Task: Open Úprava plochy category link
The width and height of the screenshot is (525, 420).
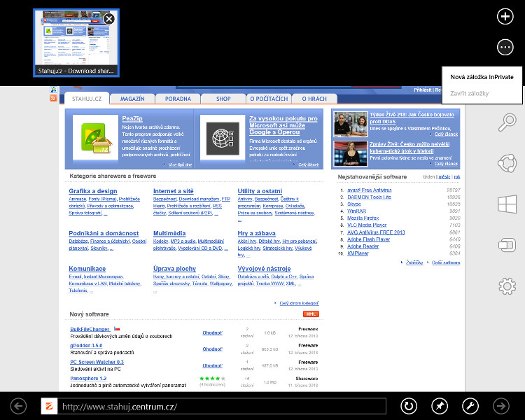Action: (174, 269)
